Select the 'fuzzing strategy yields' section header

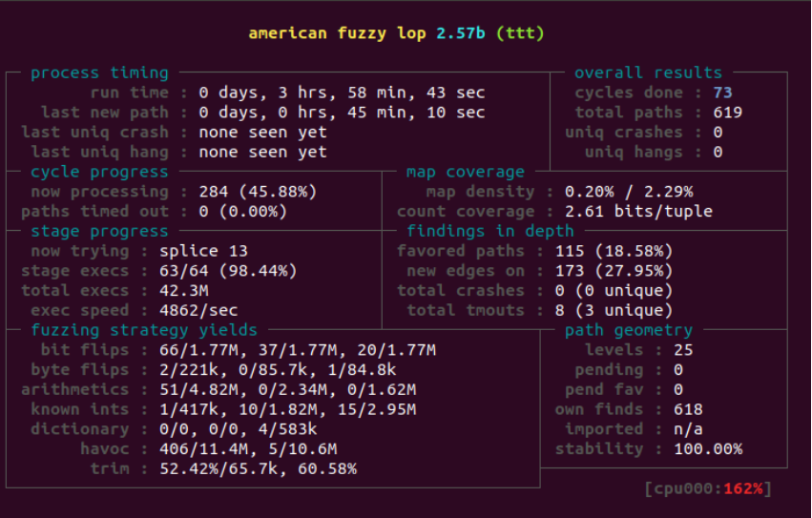click(x=144, y=330)
